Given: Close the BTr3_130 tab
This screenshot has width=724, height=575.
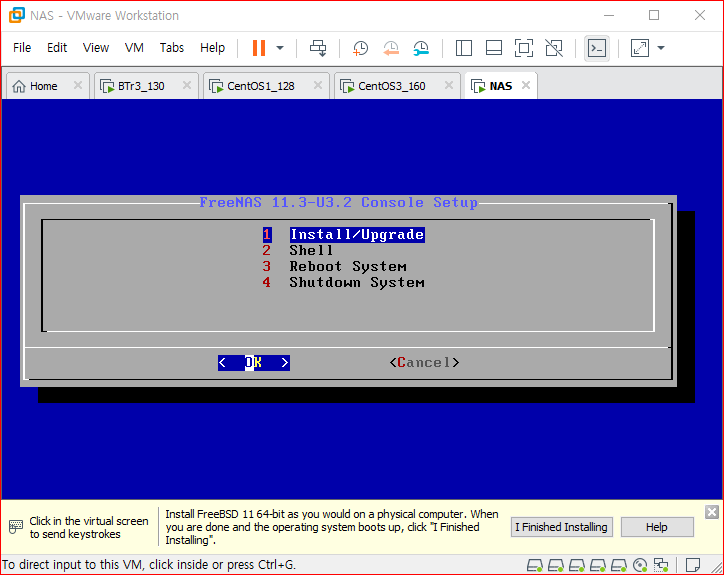Looking at the screenshot, I should 187,85.
